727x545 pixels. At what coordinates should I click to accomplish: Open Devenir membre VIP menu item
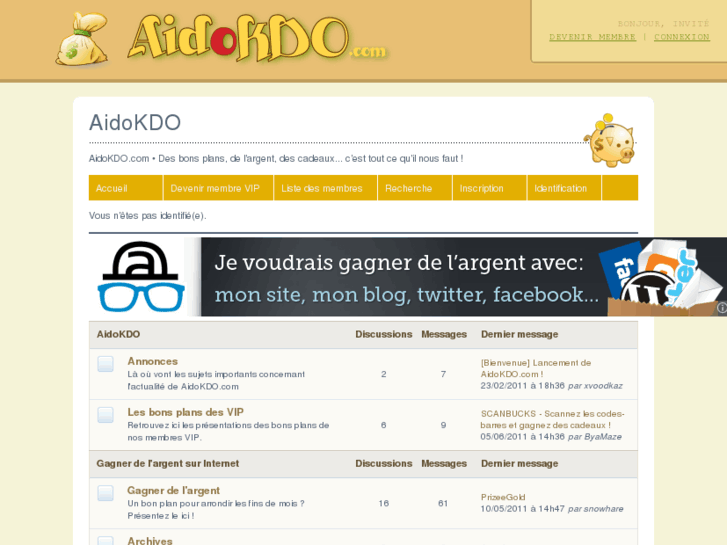click(218, 188)
